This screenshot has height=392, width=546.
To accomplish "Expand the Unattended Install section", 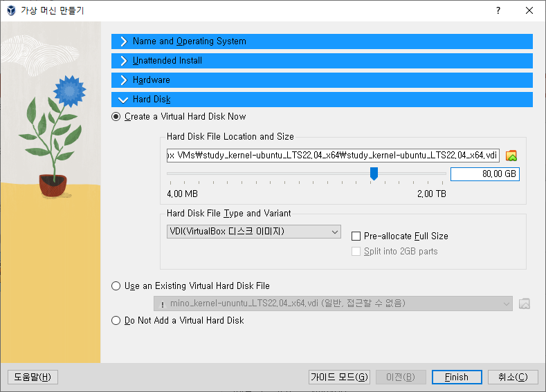I will (322, 61).
